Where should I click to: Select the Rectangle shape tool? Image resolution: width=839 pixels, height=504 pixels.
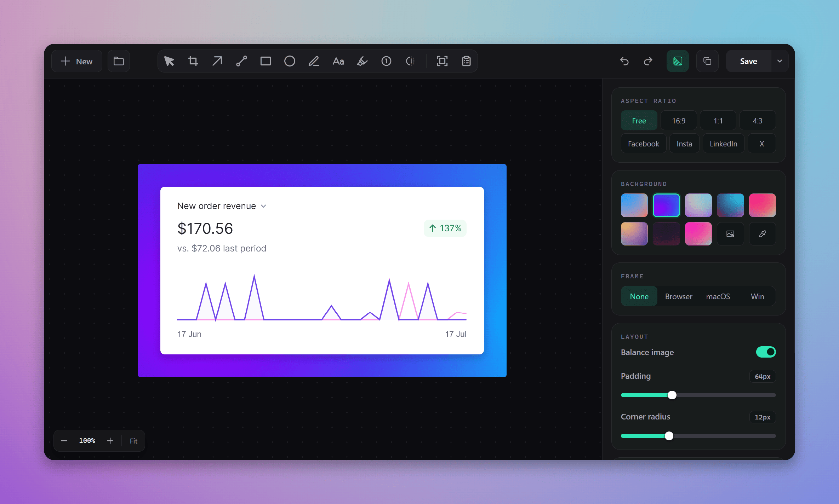click(x=266, y=61)
